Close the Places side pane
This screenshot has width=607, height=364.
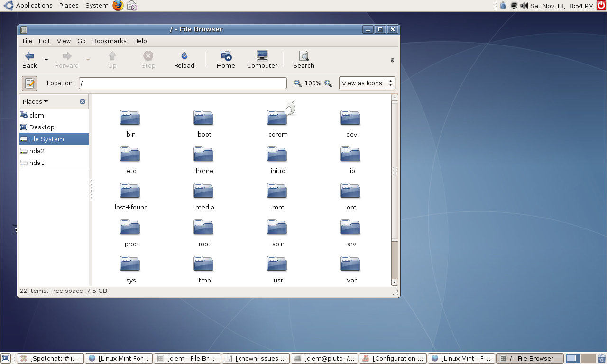tap(82, 101)
